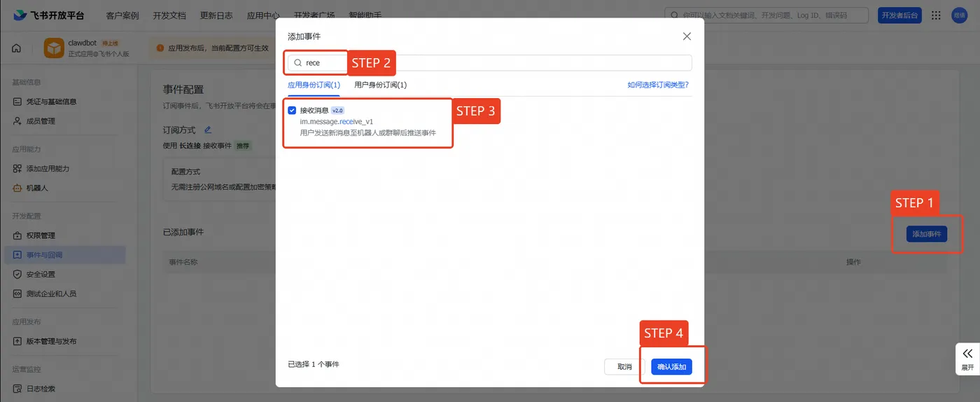Switch to the 应用身份订阅(1) tab

point(314,85)
